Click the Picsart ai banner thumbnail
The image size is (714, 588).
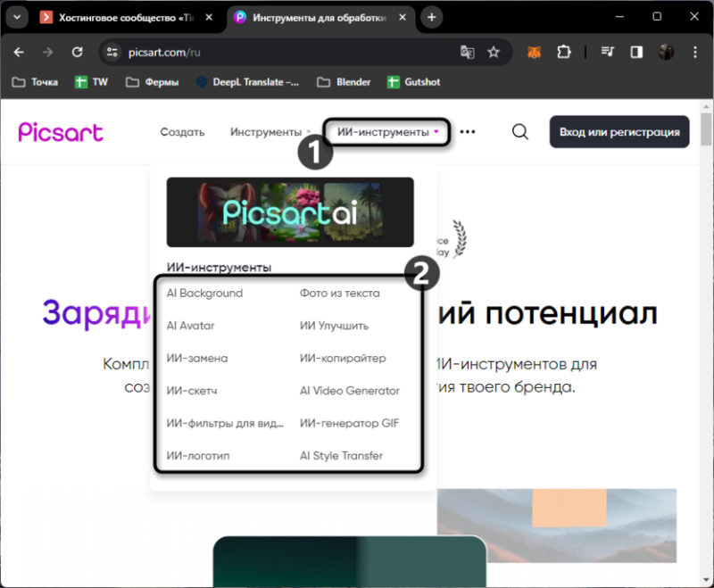pos(290,212)
